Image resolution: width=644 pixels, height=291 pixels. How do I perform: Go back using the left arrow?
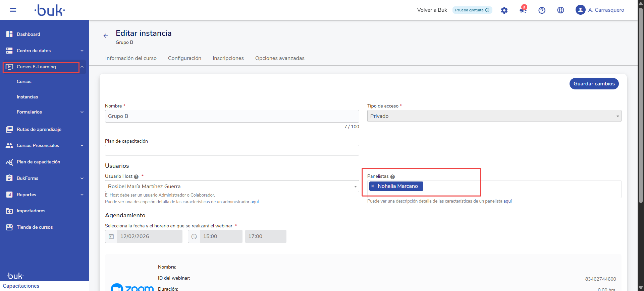click(106, 35)
